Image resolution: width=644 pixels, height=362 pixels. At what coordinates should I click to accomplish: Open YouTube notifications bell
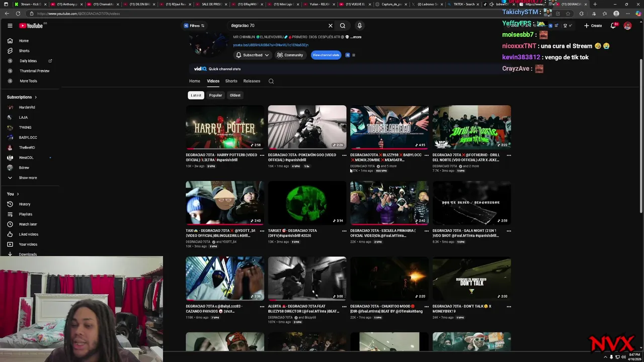pos(613,26)
